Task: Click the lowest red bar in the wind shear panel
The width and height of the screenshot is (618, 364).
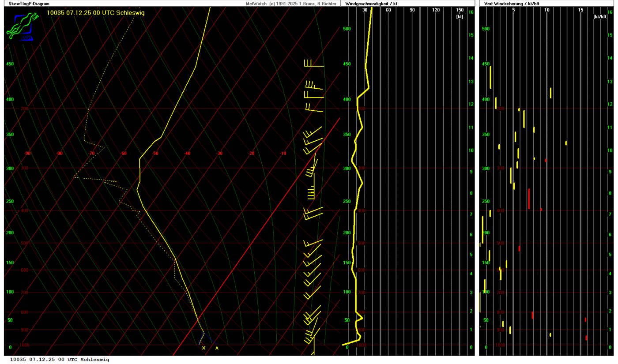Action: tap(586, 338)
